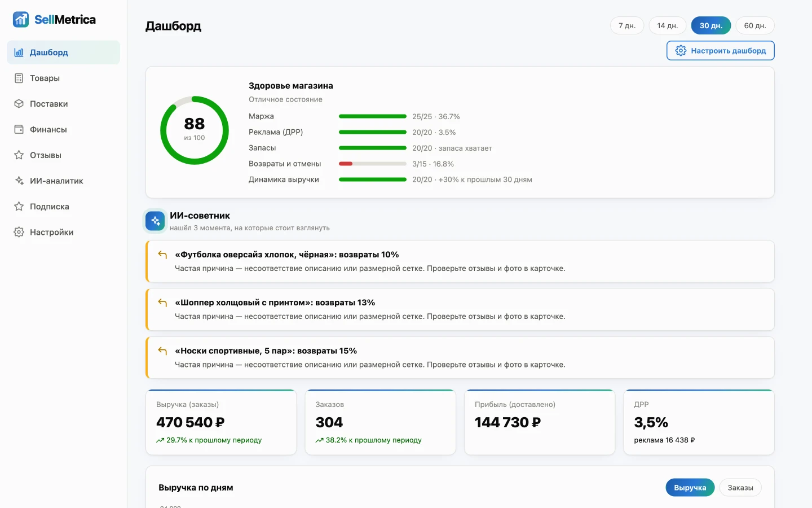
Task: Open the Заказов 304 metric card
Action: coord(381,422)
